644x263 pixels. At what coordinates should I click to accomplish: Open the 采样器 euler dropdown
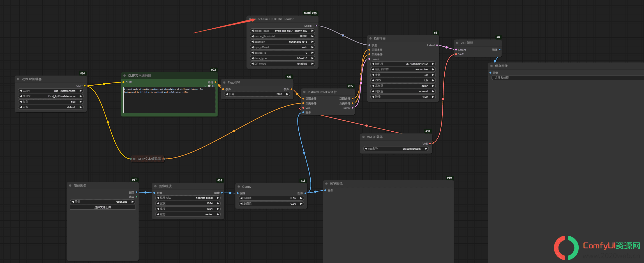[403, 86]
